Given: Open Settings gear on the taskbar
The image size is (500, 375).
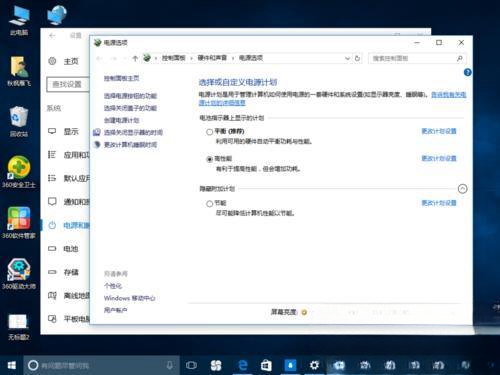Looking at the screenshot, I should (x=314, y=365).
